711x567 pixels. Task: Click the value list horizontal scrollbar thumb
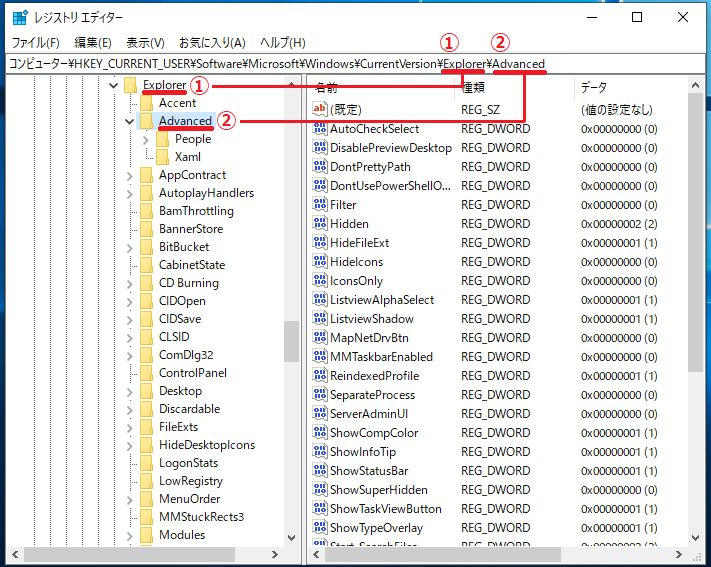442,554
